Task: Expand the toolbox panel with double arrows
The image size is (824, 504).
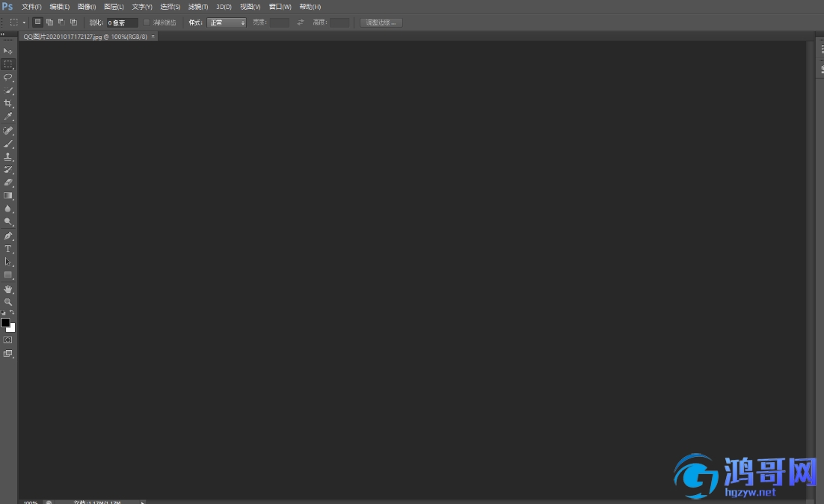Action: pyautogui.click(x=3, y=34)
